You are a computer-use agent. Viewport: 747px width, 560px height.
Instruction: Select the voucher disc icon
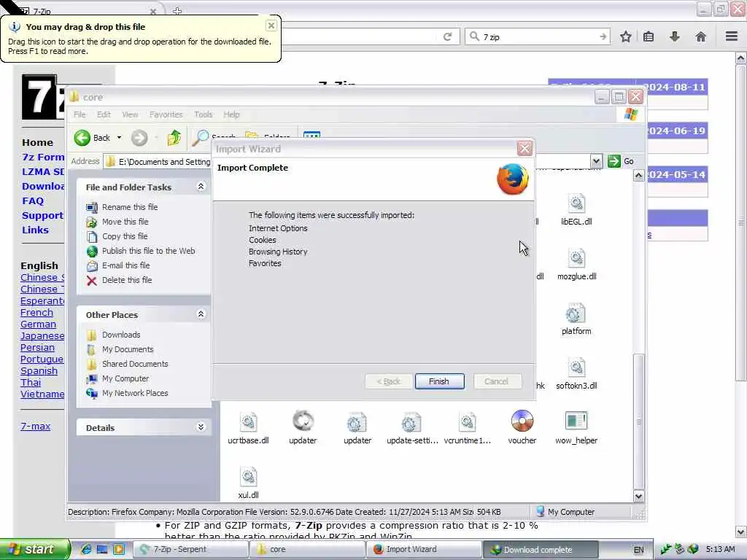(x=522, y=421)
